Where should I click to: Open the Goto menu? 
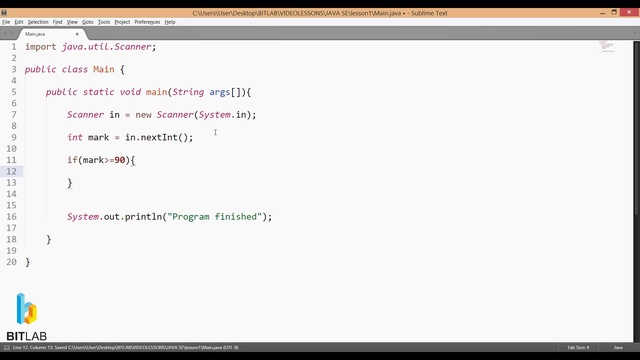click(88, 22)
